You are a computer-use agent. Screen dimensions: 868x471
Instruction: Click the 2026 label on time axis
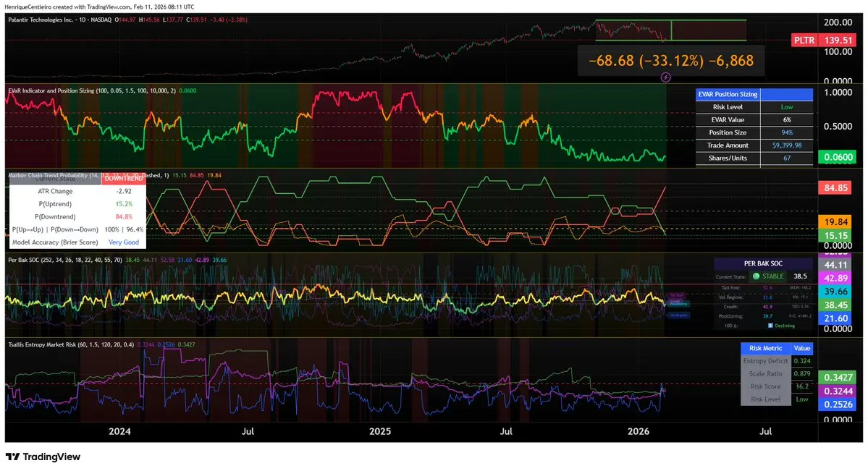click(639, 431)
